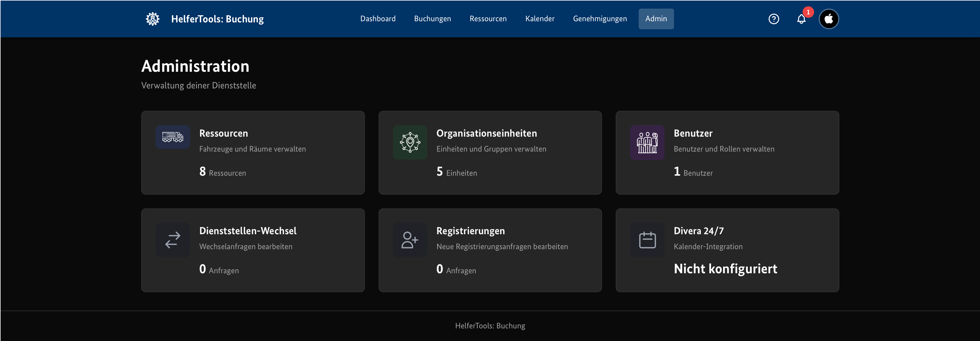Click the HelferTools gear logo icon
Viewport: 980px width, 341px height.
[152, 19]
